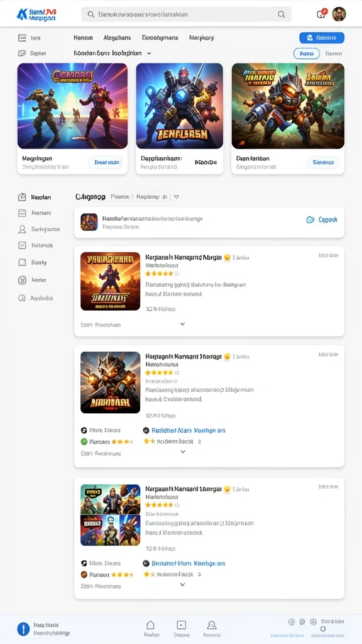Image resolution: width=362 pixels, height=644 pixels.
Task: Click the five-star rating under the second review title
Action: (x=163, y=372)
